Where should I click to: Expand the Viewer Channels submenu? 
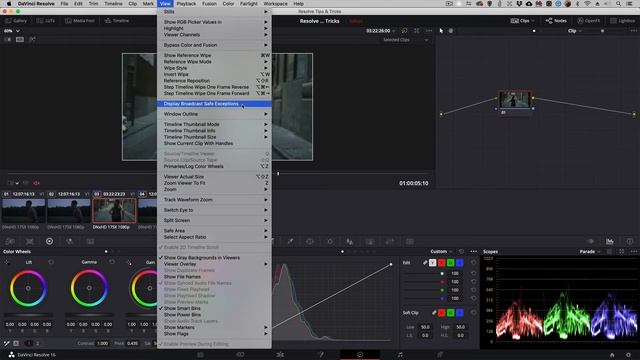click(x=214, y=35)
